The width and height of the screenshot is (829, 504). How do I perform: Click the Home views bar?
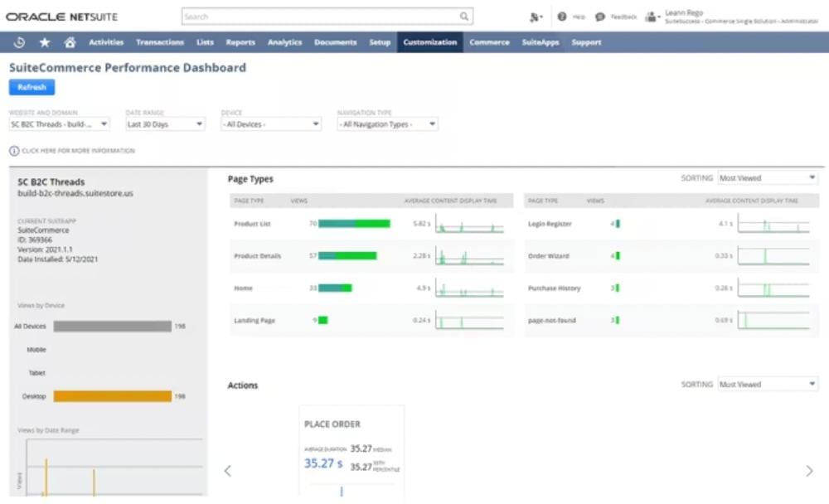coord(335,288)
